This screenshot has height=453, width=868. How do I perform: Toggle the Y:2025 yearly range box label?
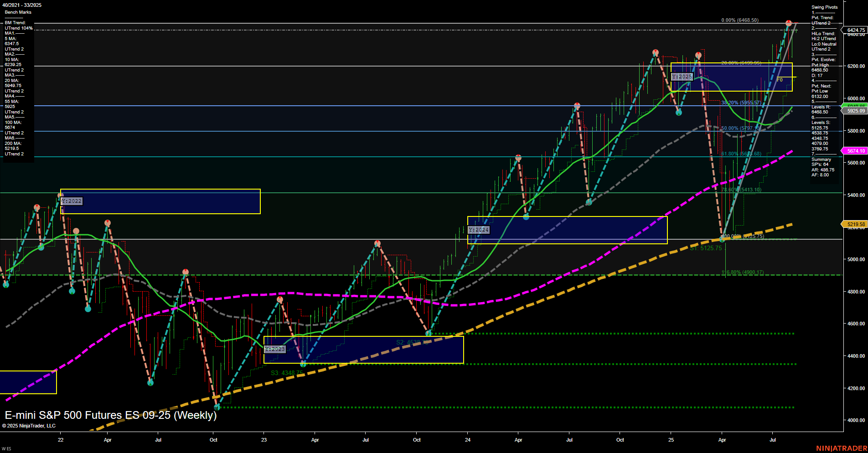tap(682, 77)
